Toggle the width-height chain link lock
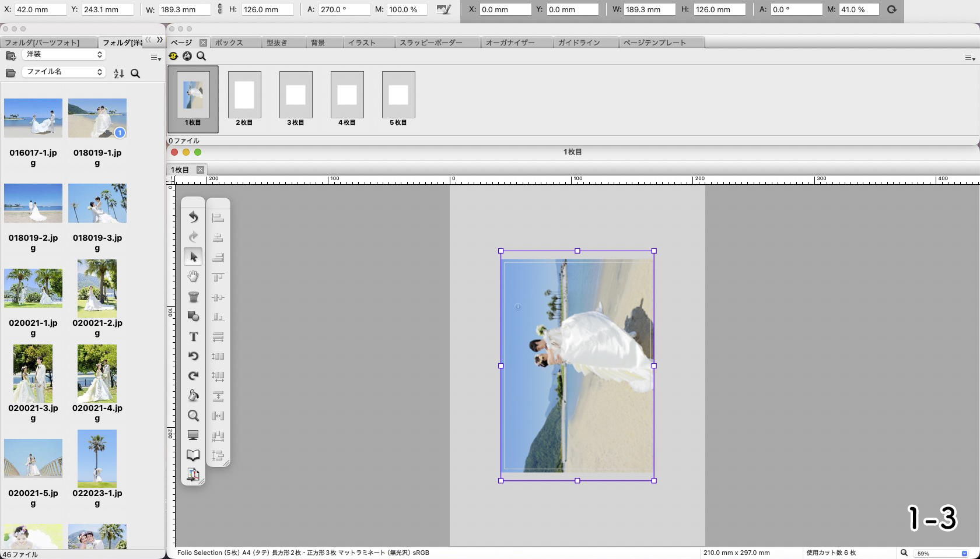The height and width of the screenshot is (559, 980). click(220, 9)
